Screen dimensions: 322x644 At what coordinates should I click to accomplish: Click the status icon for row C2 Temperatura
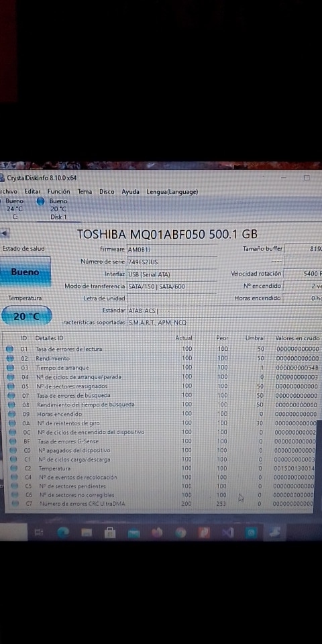14,468
